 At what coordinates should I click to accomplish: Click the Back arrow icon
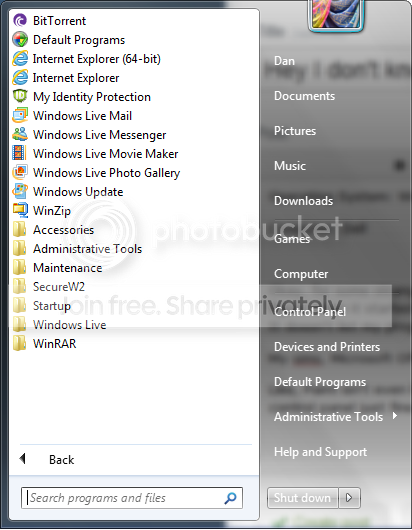23,459
